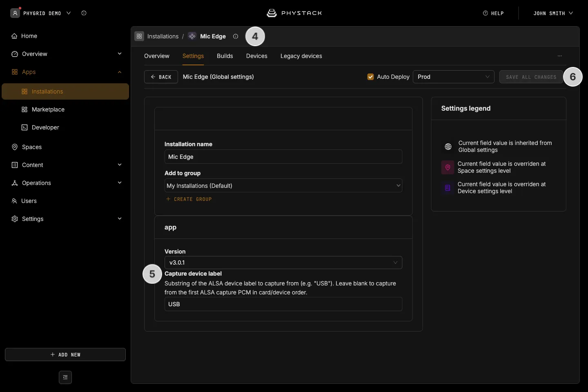Click the Create Group link
This screenshot has height=392, width=588.
click(189, 199)
